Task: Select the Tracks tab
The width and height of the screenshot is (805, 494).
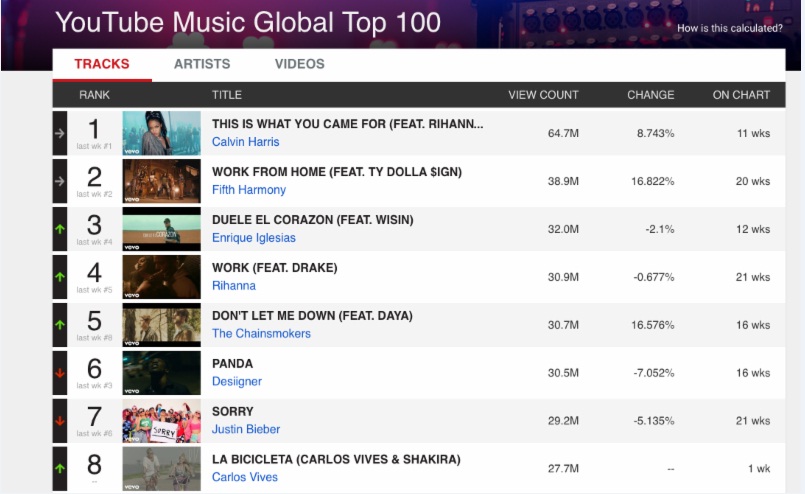Action: pos(102,64)
